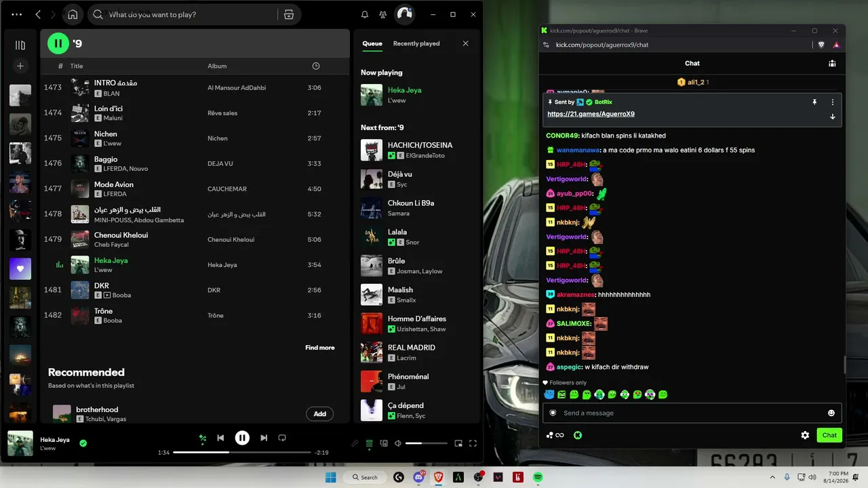Open the 21.games/AguerroX9 link

pyautogui.click(x=591, y=114)
